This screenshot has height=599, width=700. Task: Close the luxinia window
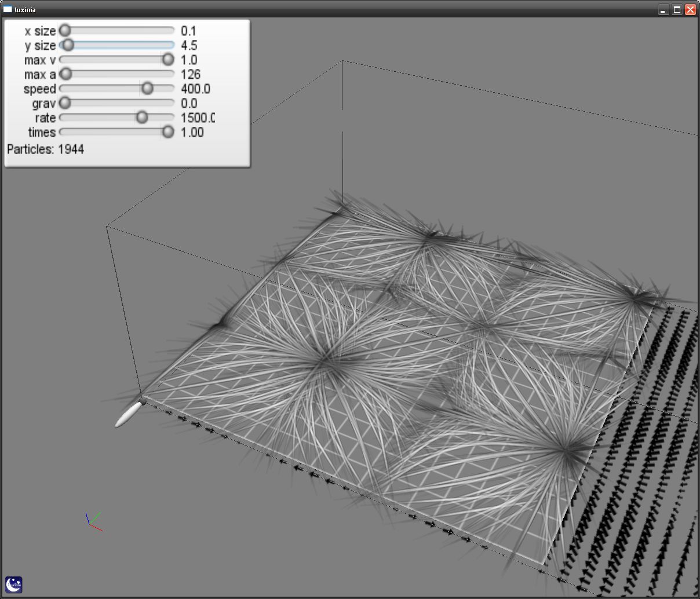pyautogui.click(x=690, y=10)
